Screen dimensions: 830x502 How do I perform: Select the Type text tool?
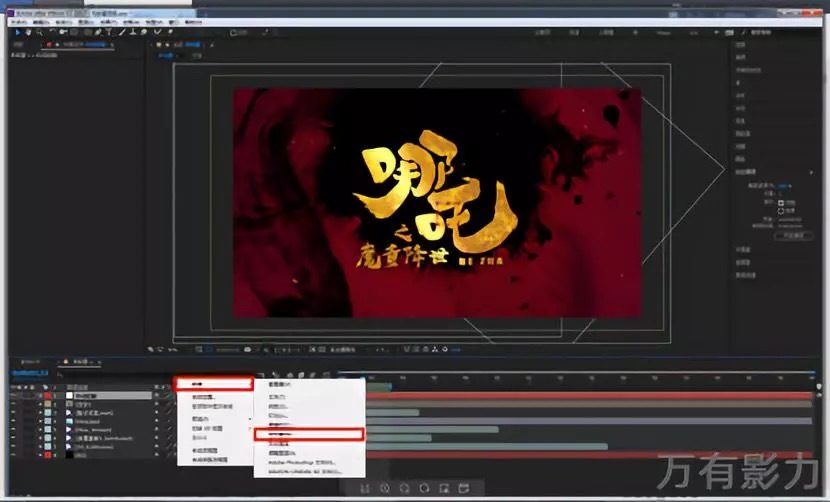click(111, 33)
